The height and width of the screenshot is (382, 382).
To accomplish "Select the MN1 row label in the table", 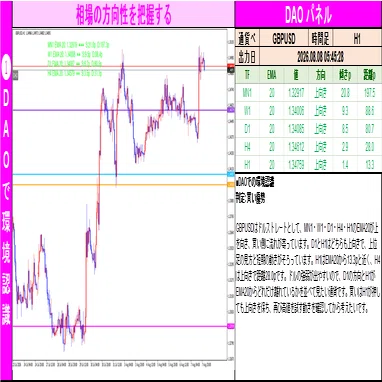I will [247, 93].
